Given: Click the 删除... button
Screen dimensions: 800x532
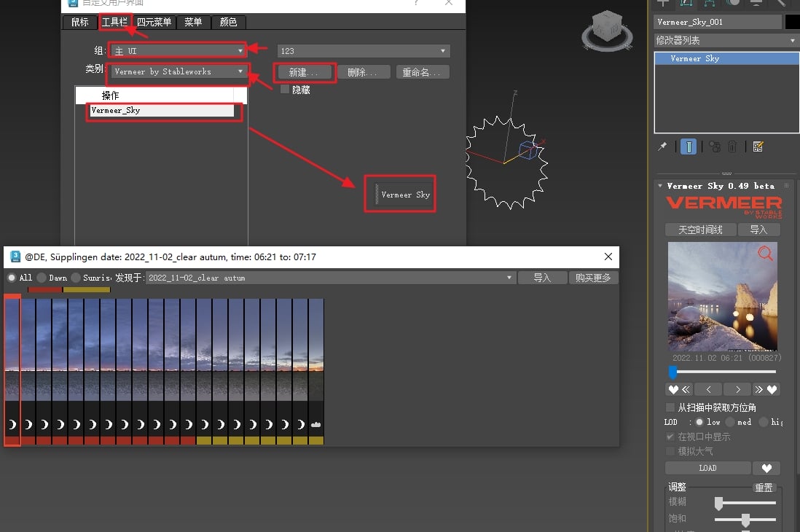Looking at the screenshot, I should point(363,72).
